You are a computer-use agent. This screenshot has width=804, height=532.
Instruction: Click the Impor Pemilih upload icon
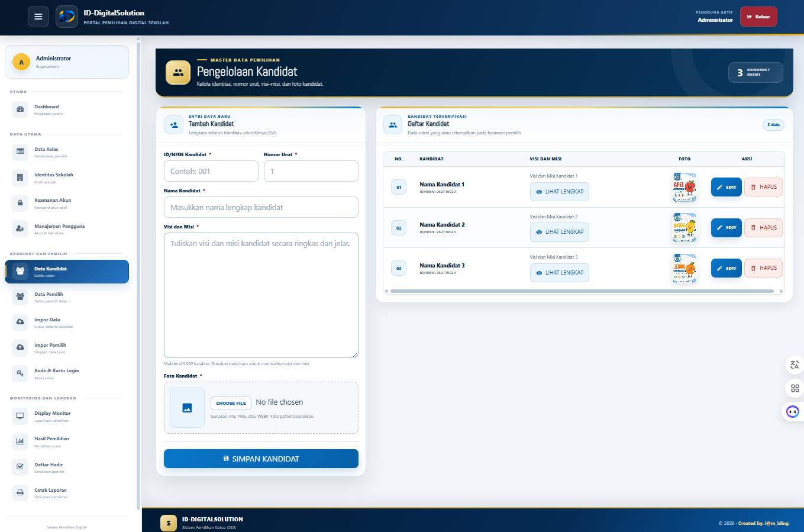click(x=20, y=347)
